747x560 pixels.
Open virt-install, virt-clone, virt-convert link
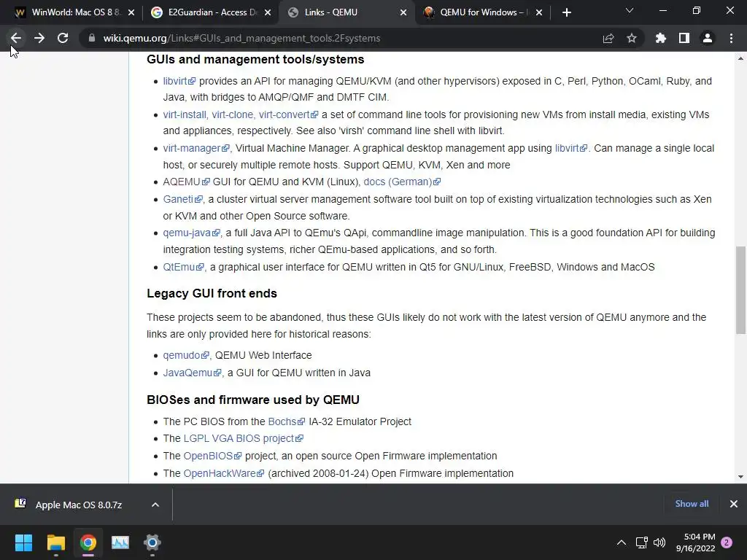(241, 114)
